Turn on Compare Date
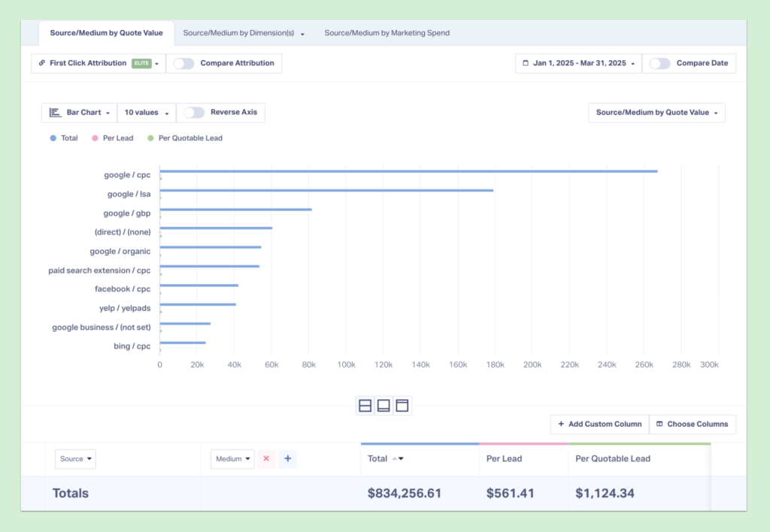The width and height of the screenshot is (770, 532). [660, 63]
